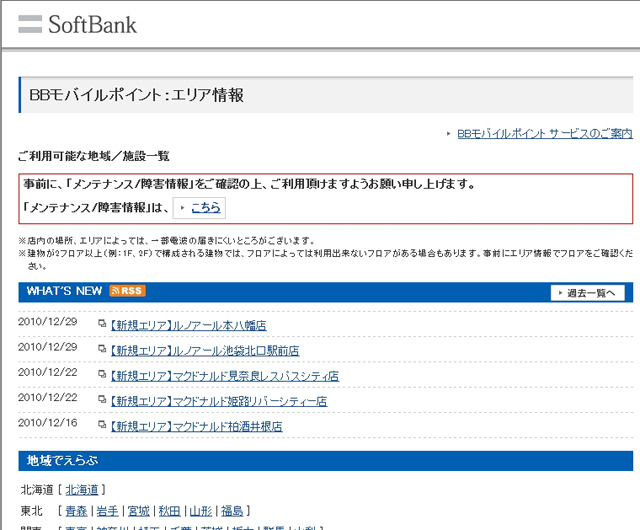Select 福島 prefecture link

point(232,511)
